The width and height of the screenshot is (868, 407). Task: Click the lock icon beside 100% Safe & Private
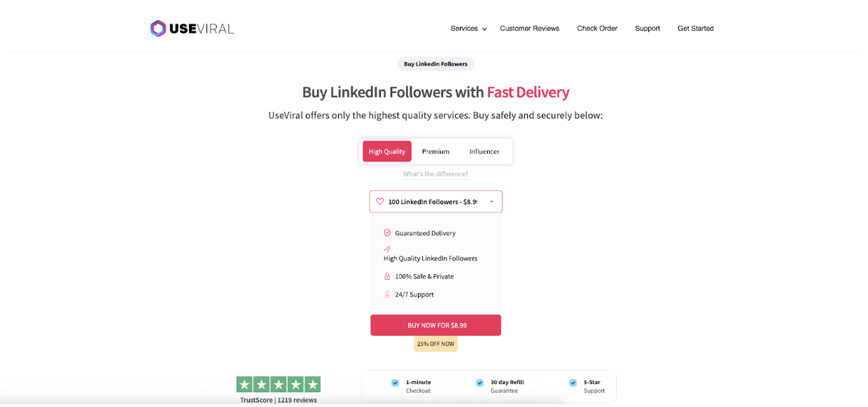(387, 276)
